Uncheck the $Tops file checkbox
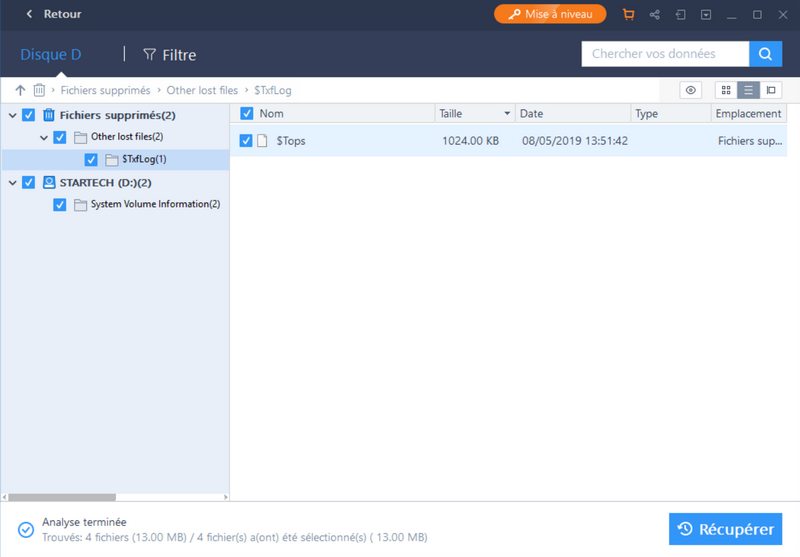Viewport: 800px width, 557px height. [246, 140]
